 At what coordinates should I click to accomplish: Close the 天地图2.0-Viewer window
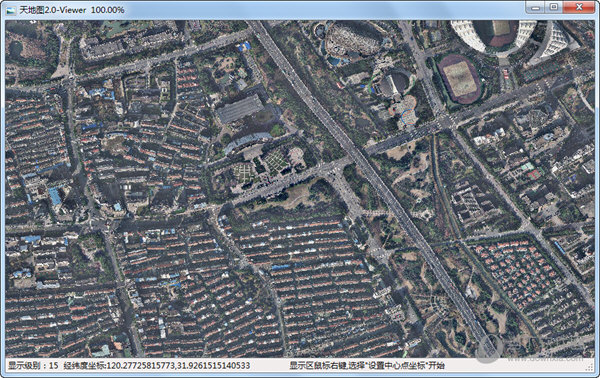click(x=579, y=7)
